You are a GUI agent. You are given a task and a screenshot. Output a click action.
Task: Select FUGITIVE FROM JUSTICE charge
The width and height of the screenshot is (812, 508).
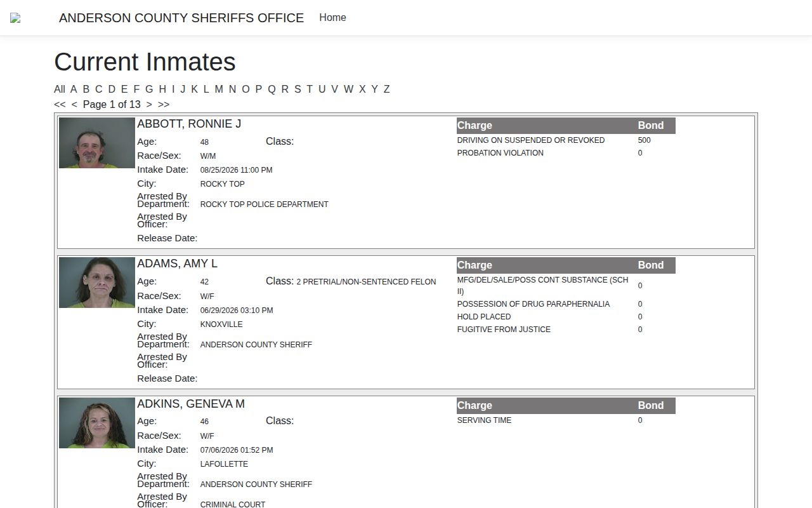[x=504, y=330]
